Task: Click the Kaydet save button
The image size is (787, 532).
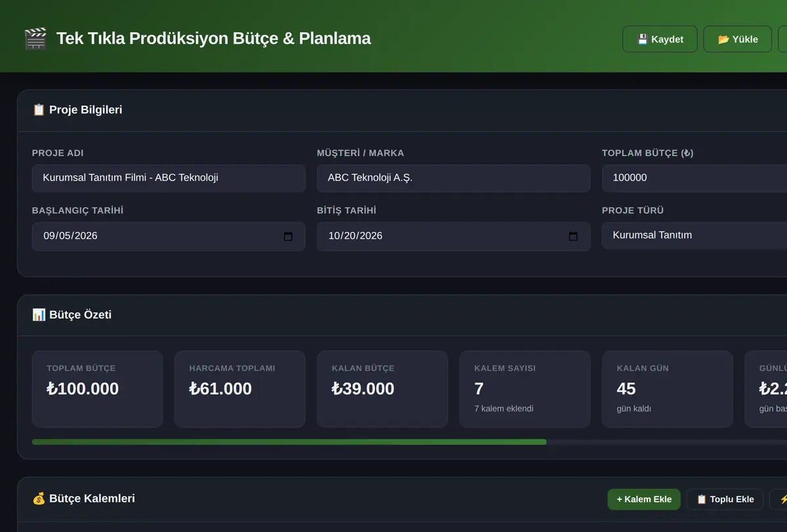Action: pos(660,39)
